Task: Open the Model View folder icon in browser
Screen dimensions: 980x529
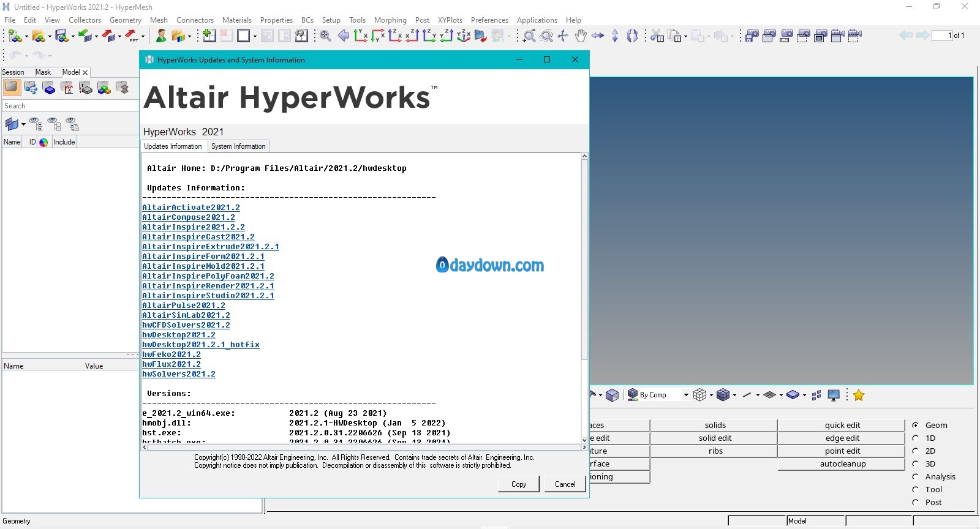Action: (12, 88)
